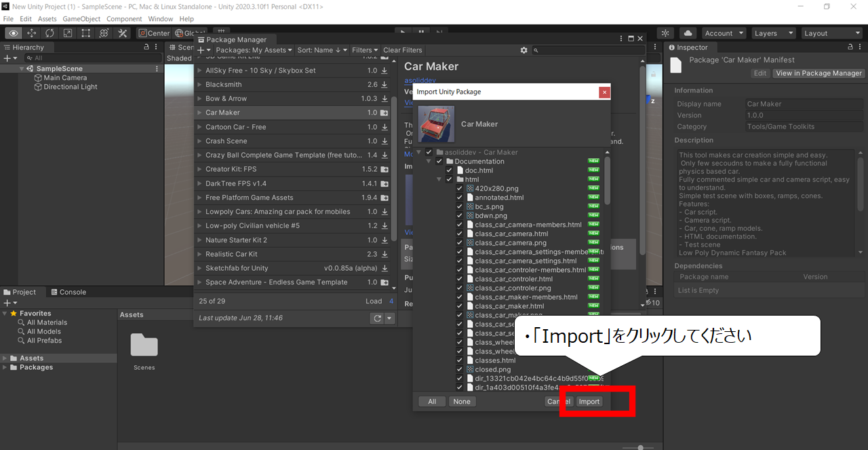Open the Hierarchy panel kebab menu
Screen dimensions: 868x450
point(157,48)
